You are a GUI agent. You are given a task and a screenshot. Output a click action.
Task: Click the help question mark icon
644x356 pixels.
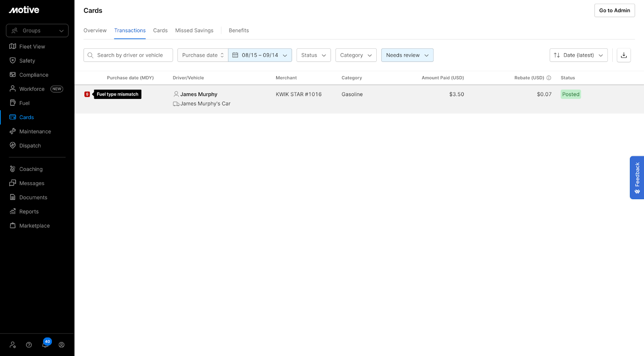[x=29, y=345]
